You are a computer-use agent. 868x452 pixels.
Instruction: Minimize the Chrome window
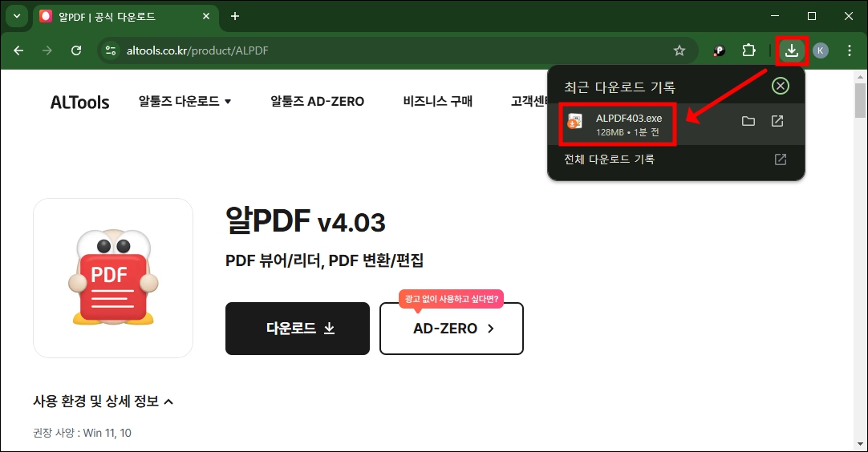coord(775,16)
